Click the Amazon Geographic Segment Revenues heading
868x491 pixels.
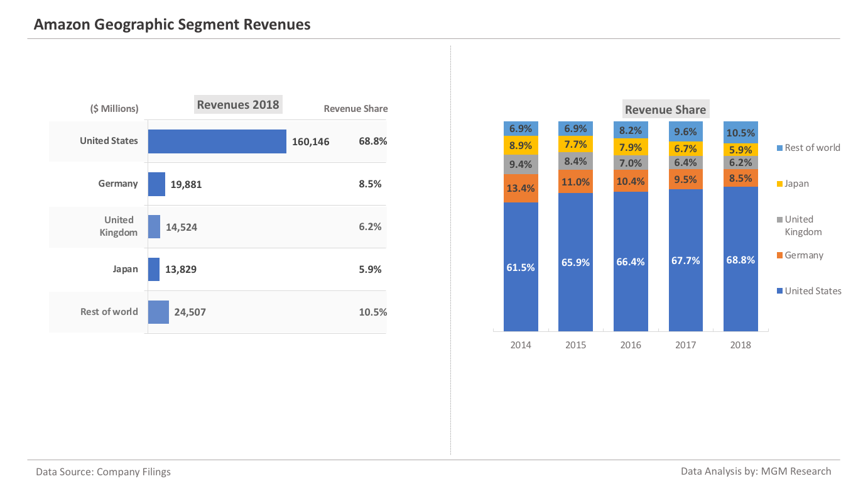172,25
